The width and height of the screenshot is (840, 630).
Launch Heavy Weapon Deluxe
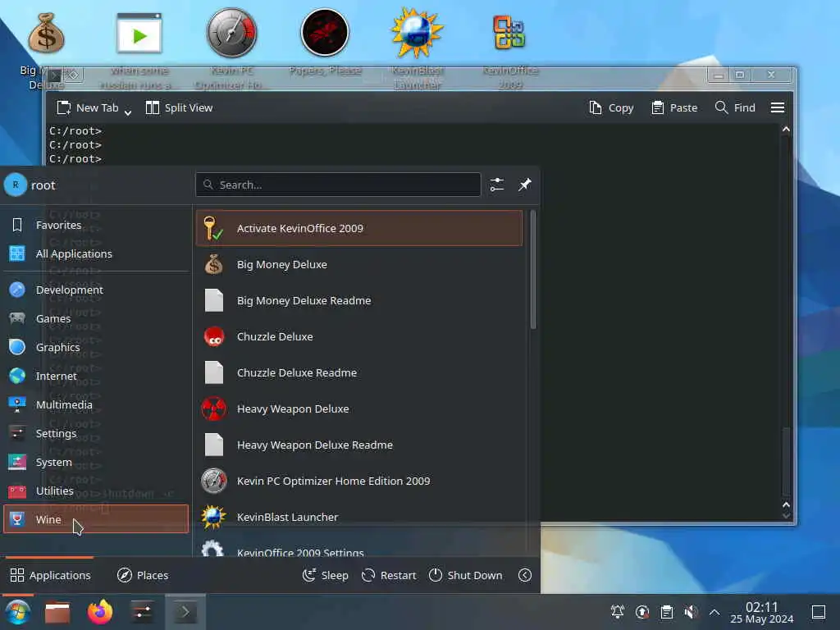[359, 409]
